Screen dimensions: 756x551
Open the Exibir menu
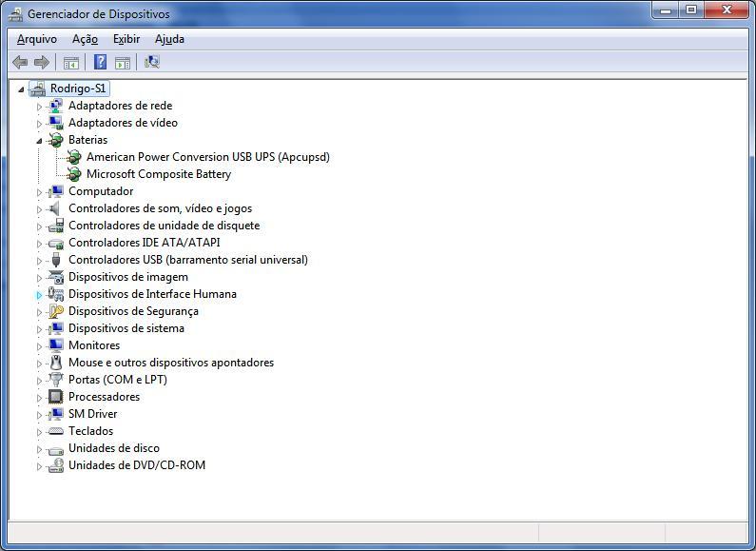click(126, 39)
